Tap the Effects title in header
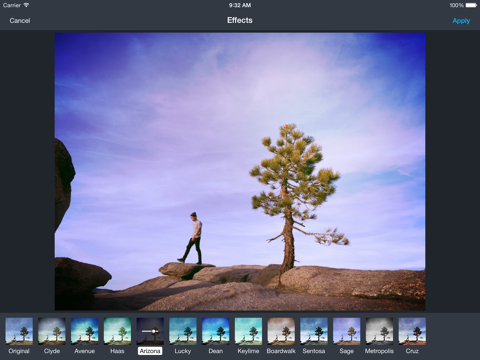The width and height of the screenshot is (480, 360). click(240, 20)
